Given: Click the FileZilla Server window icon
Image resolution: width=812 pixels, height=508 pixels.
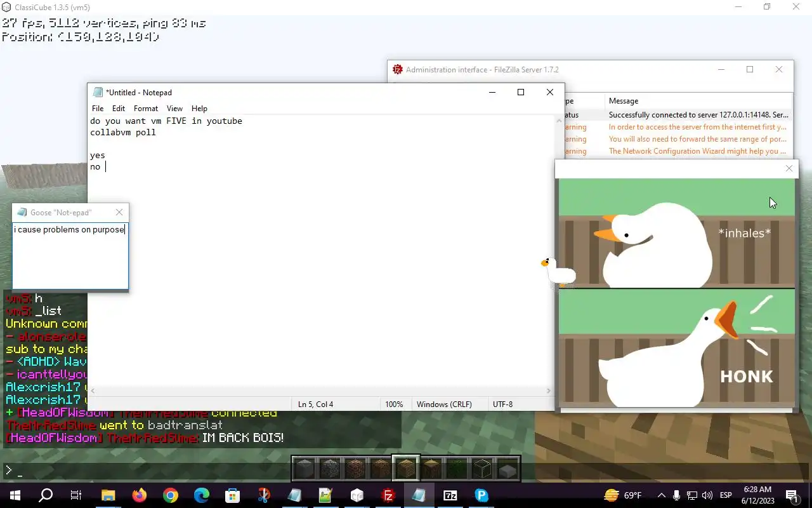Looking at the screenshot, I should (x=398, y=70).
